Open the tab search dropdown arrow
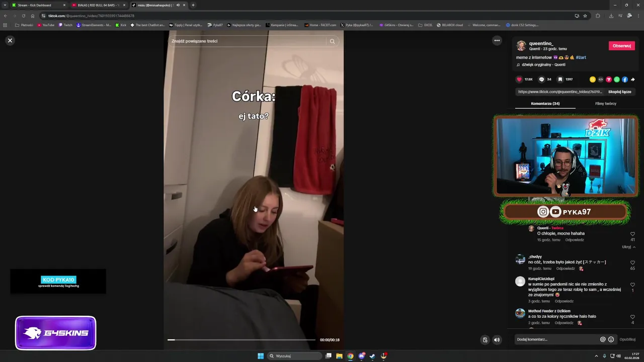Screen dimensions: 644x362 (5, 5)
